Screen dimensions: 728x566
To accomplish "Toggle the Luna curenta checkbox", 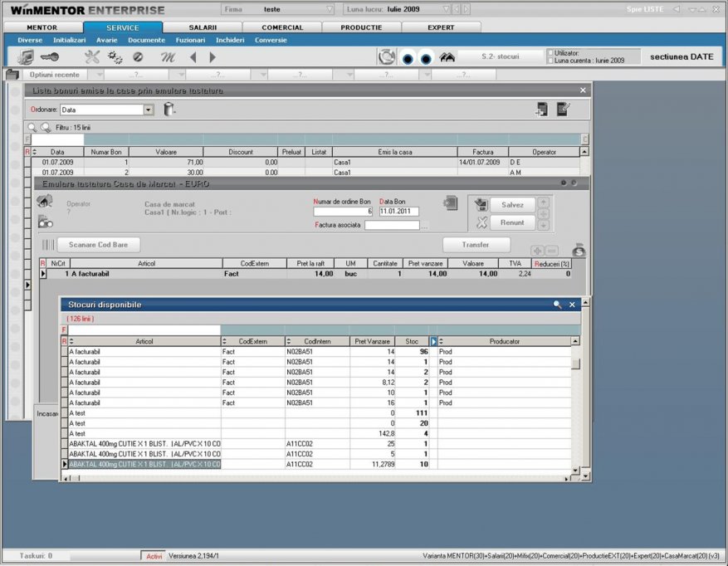I will (550, 61).
